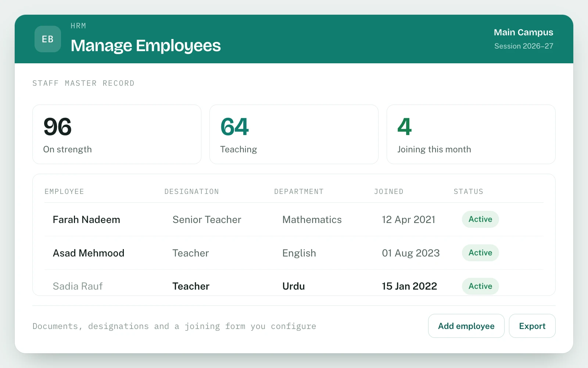588x368 pixels.
Task: Click the 01 Aug 2023 joined date
Action: (411, 253)
